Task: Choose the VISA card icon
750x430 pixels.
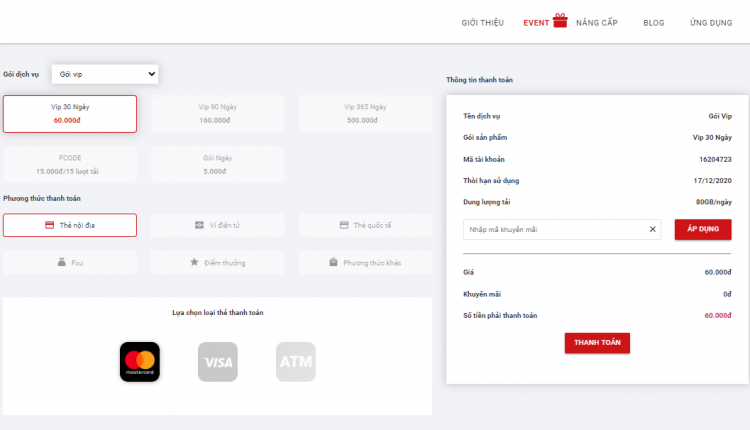Action: pyautogui.click(x=218, y=362)
